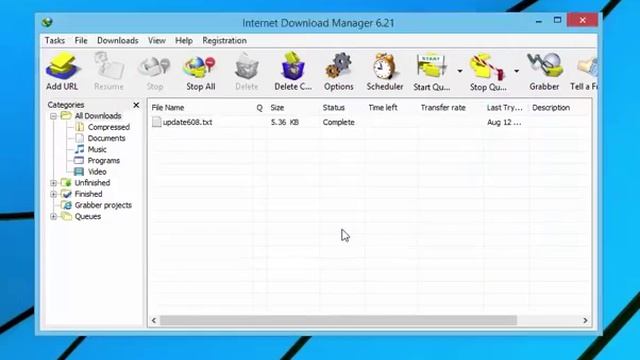Image resolution: width=640 pixels, height=360 pixels.
Task: Select the Grabber projects icon
Action: (x=66, y=205)
